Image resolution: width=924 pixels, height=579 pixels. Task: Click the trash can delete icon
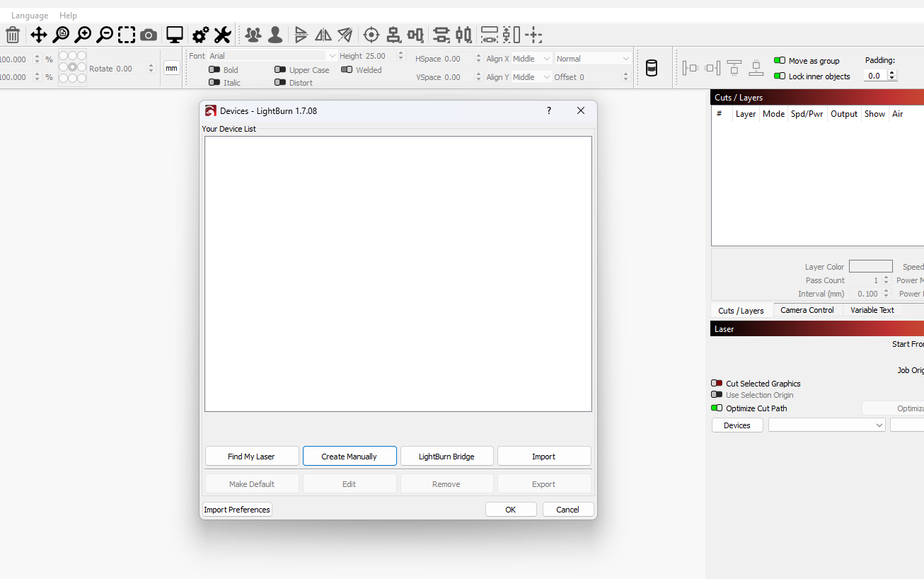pyautogui.click(x=13, y=35)
